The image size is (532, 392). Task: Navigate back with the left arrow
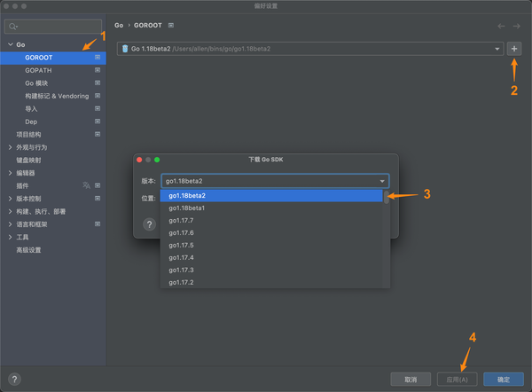[501, 26]
